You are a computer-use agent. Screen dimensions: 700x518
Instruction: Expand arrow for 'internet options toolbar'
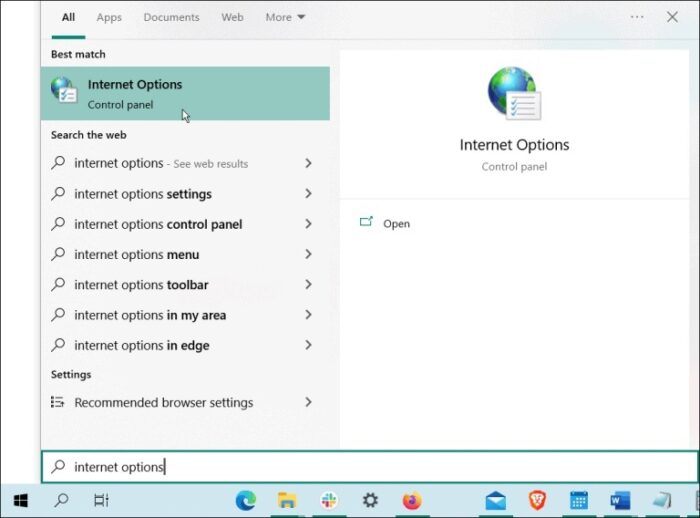(308, 284)
